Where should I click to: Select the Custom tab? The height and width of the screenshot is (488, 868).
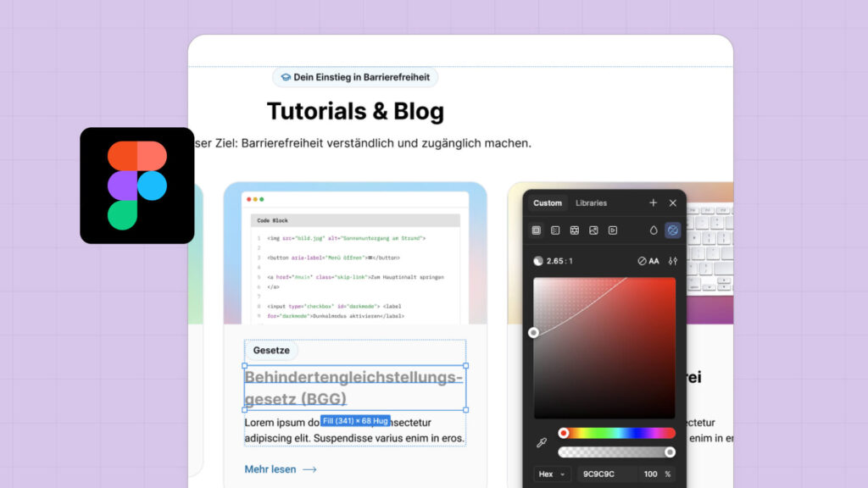tap(548, 203)
